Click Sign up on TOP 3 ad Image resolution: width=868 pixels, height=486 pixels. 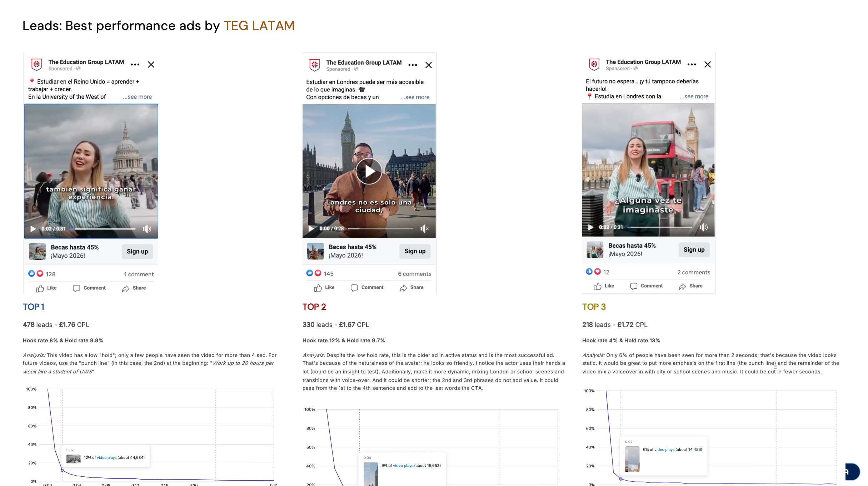coord(694,250)
